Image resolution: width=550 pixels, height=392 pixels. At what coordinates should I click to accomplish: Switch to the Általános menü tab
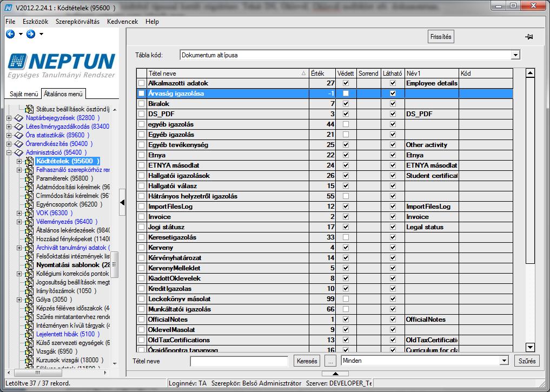pyautogui.click(x=63, y=94)
